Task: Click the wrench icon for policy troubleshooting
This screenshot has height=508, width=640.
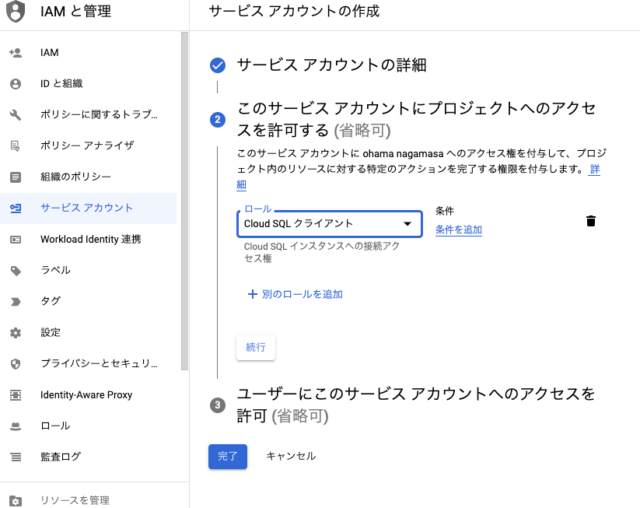Action: point(16,115)
